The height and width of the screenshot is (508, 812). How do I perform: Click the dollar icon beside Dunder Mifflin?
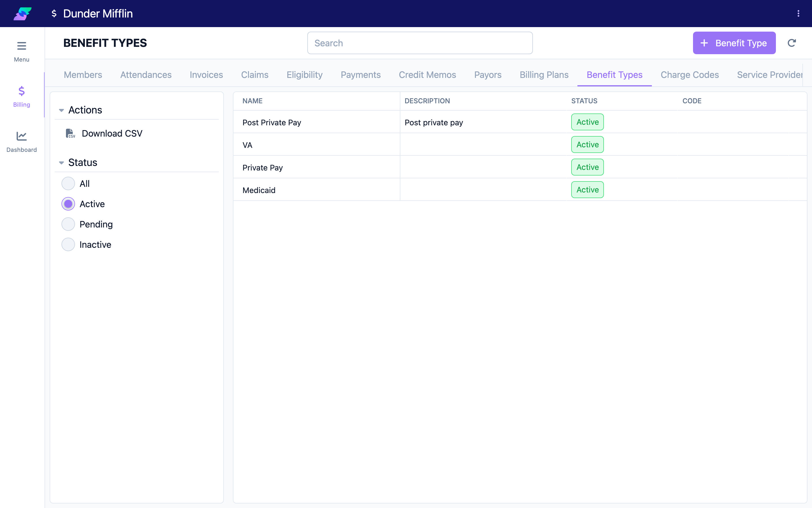click(54, 14)
